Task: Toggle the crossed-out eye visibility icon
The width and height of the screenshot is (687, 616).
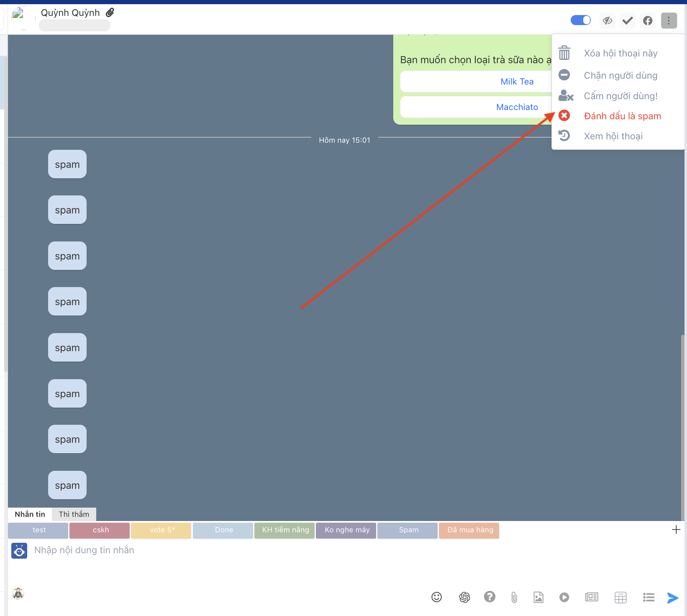Action: coord(608,21)
